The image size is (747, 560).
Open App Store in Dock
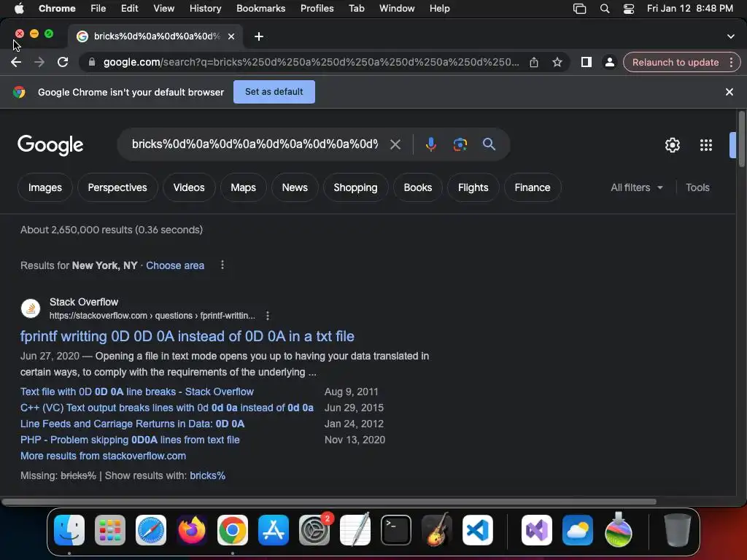tap(274, 530)
